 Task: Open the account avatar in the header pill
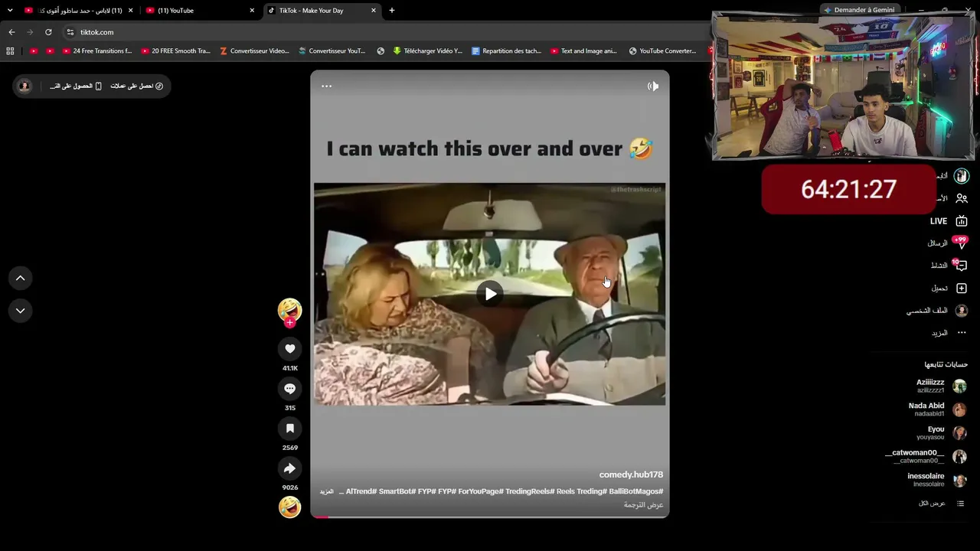pos(24,86)
